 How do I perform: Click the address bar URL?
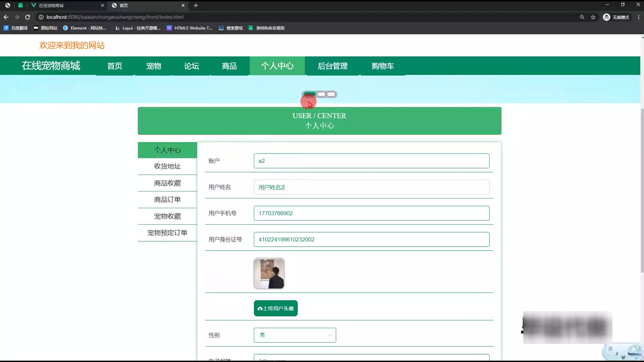click(x=115, y=17)
